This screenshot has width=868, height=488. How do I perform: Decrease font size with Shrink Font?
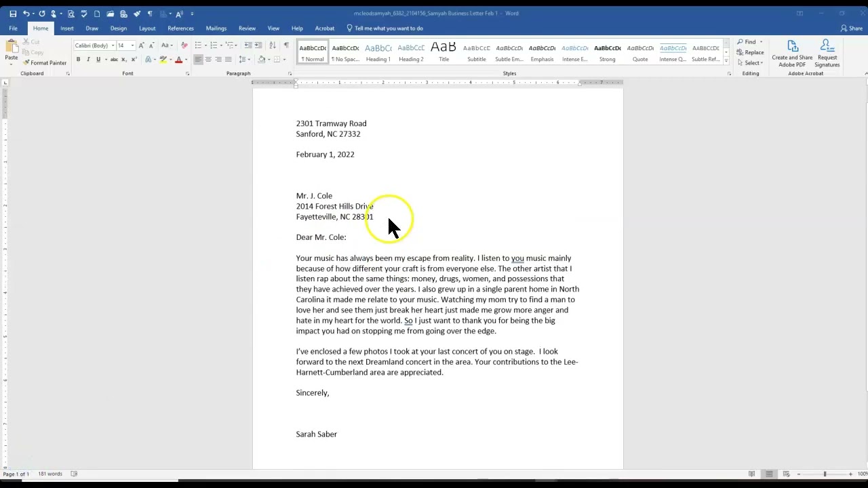point(151,45)
